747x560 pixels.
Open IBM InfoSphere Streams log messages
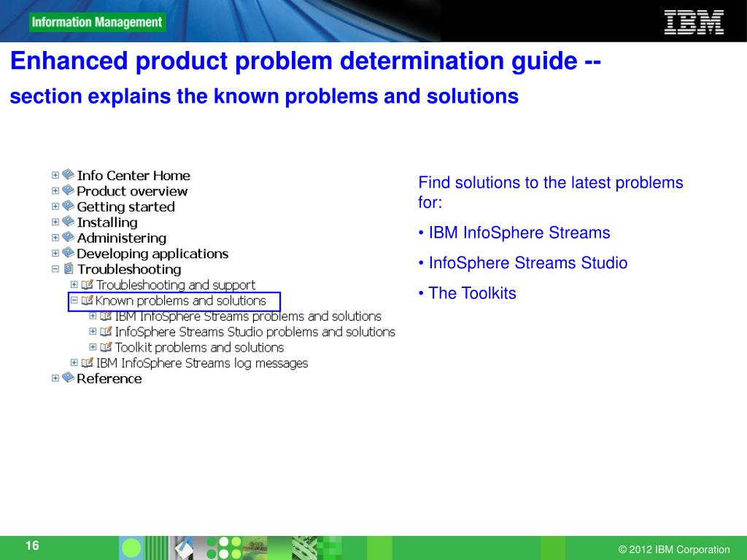(x=202, y=363)
